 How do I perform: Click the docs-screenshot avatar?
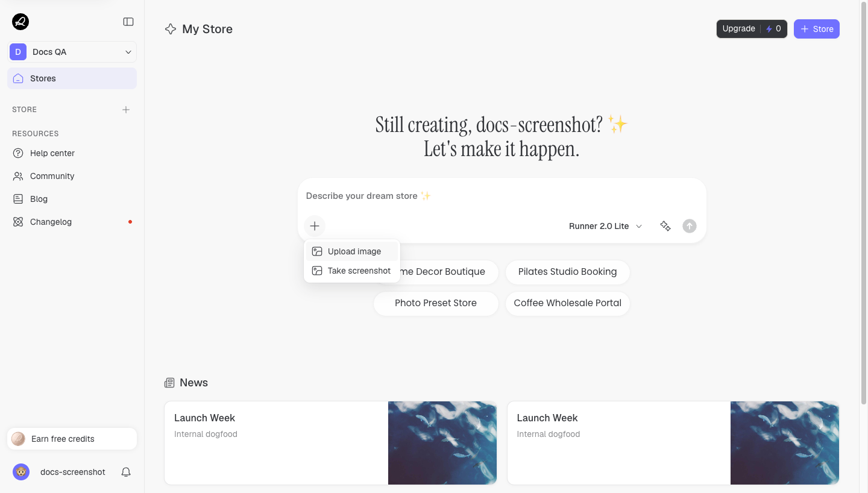coord(21,472)
